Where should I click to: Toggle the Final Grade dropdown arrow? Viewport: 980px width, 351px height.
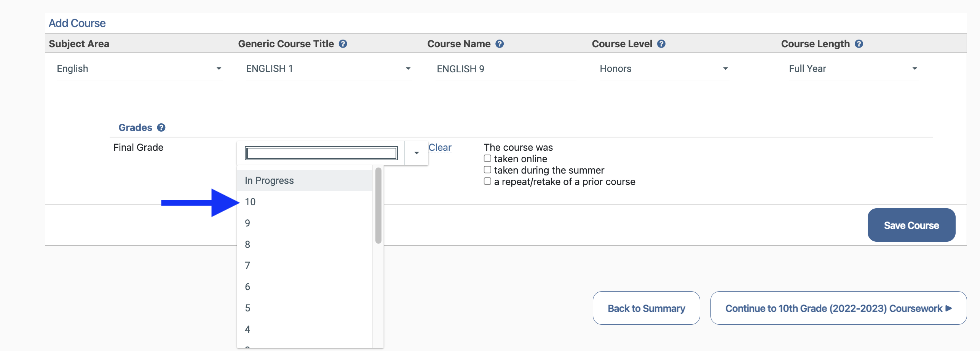[x=417, y=153]
